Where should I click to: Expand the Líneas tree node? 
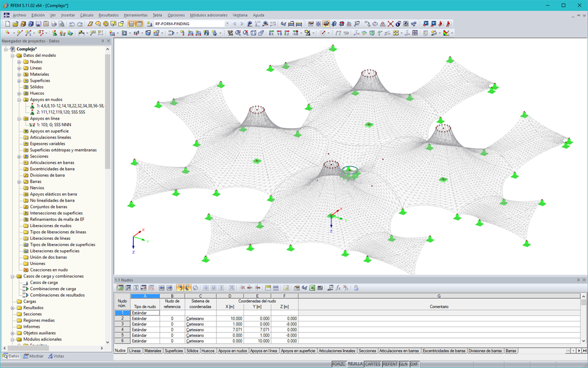19,68
